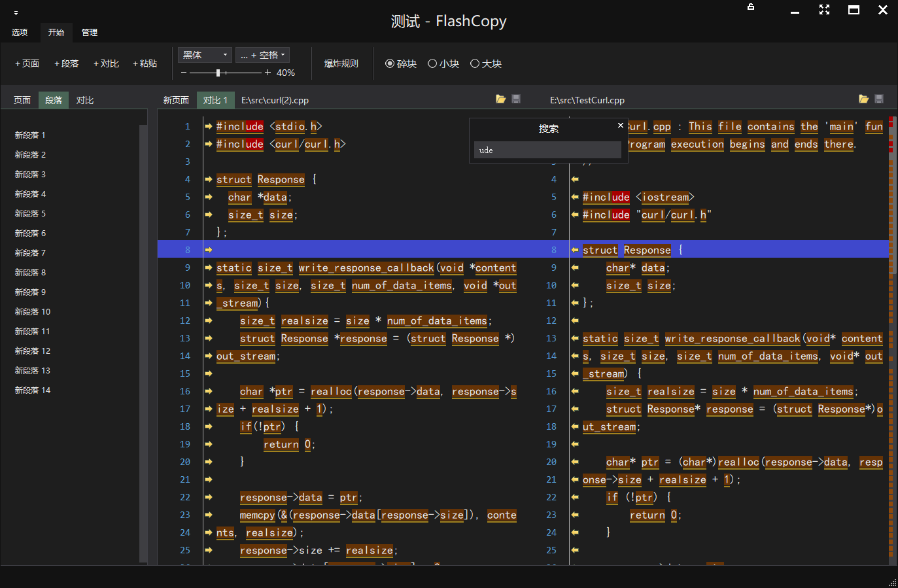Toggle fullscreen with the expand arrows icon
Viewport: 898px width, 588px height.
(824, 10)
